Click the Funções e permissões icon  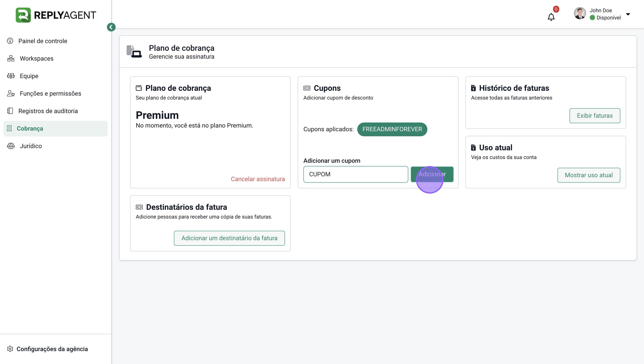point(11,93)
